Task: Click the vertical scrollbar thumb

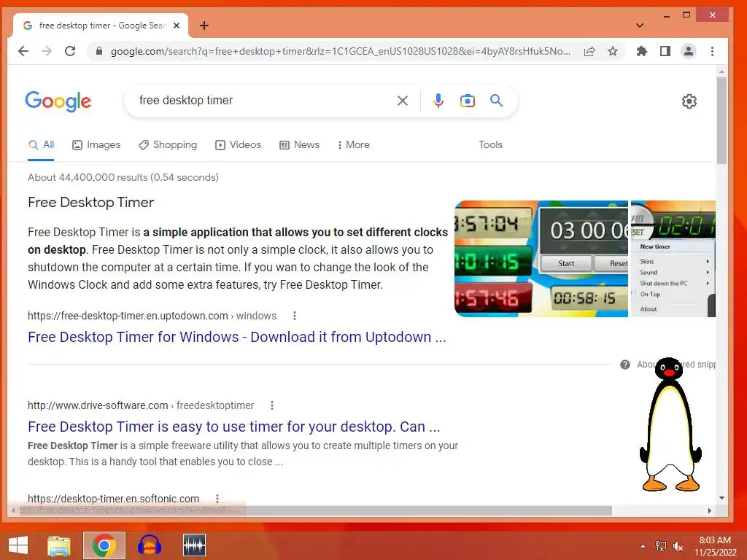Action: 721,121
